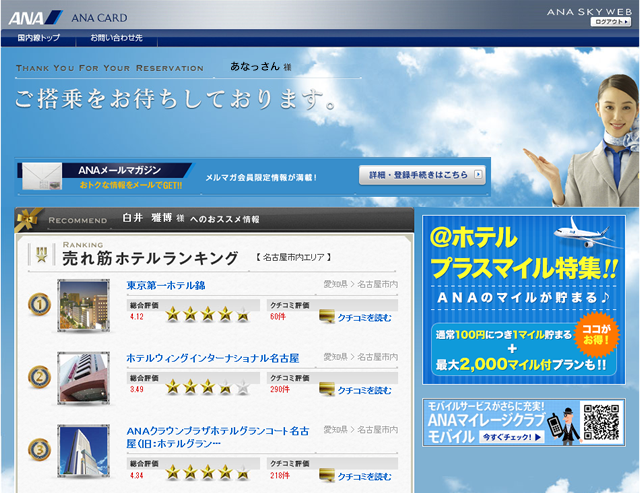Click rank 3 gold medal badge
Viewport: 640px width, 493px height.
40,449
